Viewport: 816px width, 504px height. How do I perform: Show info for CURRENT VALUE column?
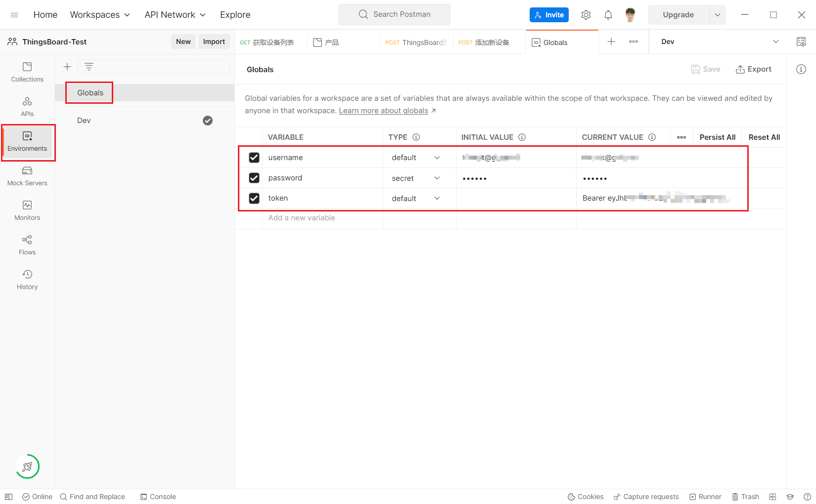pyautogui.click(x=652, y=137)
